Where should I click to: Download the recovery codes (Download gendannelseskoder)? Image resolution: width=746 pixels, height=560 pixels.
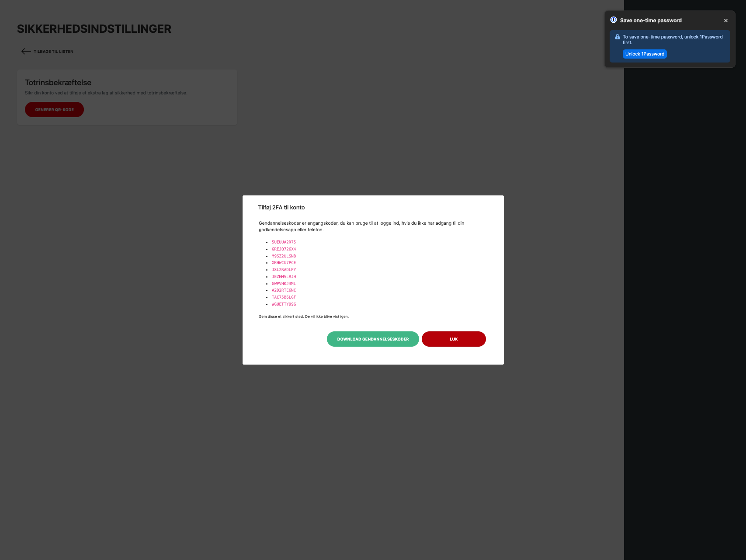[373, 339]
